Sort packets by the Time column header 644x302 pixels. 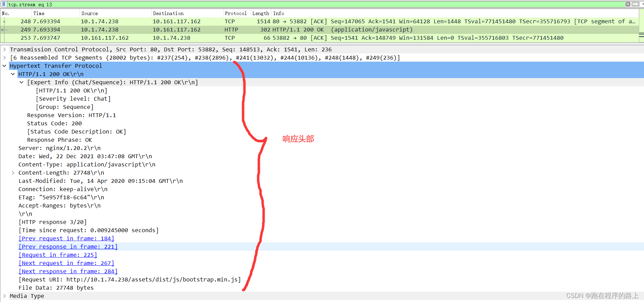tap(55, 13)
